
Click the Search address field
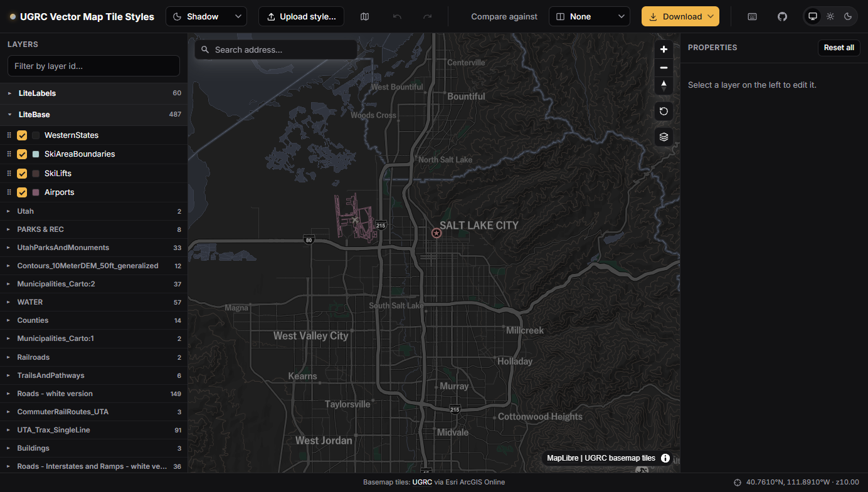pos(276,50)
